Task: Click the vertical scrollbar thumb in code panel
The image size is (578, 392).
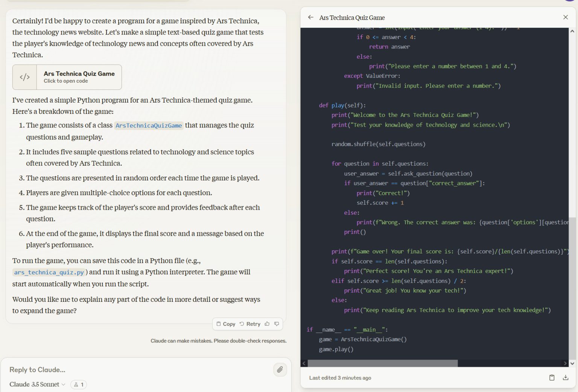Action: [x=572, y=288]
